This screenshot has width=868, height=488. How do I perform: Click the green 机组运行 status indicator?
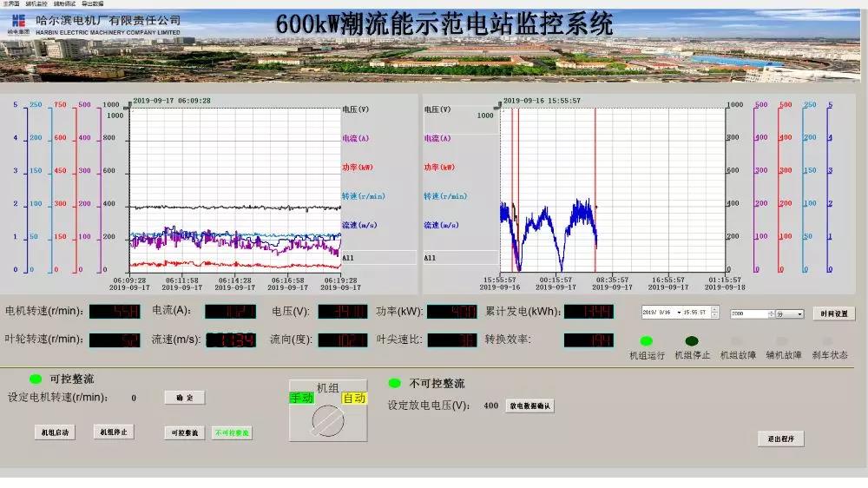646,341
